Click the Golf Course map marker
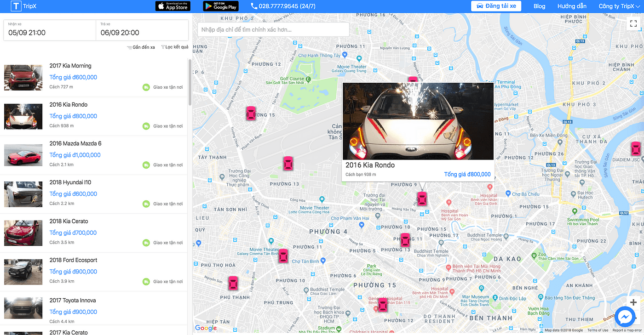The height and width of the screenshot is (335, 644). [308, 79]
